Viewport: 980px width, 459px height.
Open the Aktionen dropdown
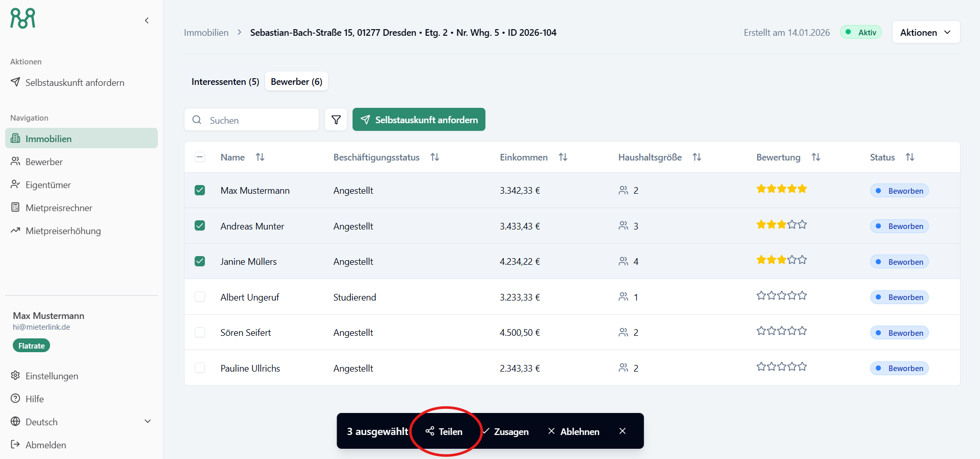(925, 32)
